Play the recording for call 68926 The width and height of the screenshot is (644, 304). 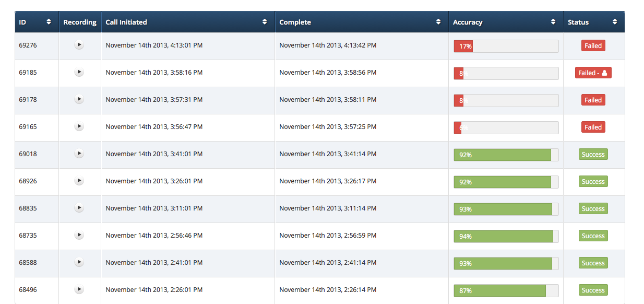coord(79,181)
